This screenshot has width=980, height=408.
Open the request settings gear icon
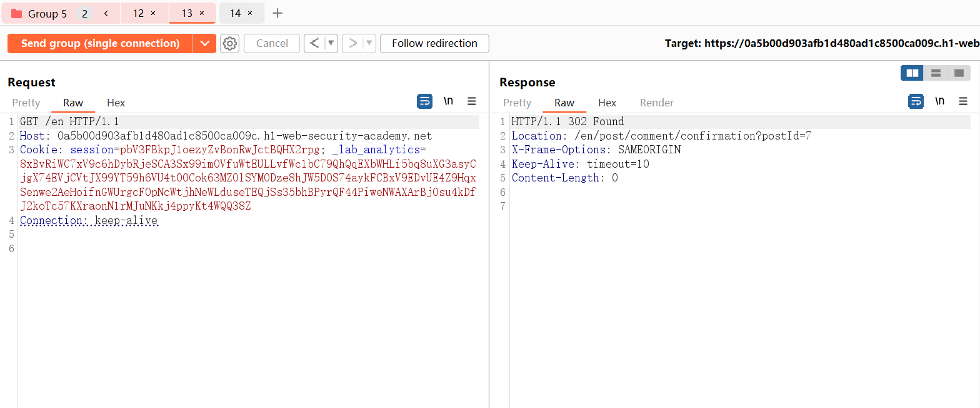[230, 43]
